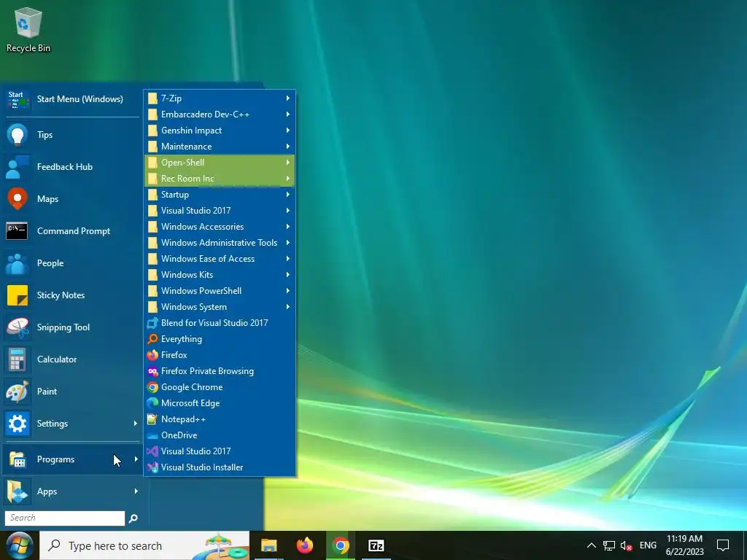Screen dimensions: 747x560
Task: Expand the Visual Studio 2017 folder
Action: [x=220, y=211]
